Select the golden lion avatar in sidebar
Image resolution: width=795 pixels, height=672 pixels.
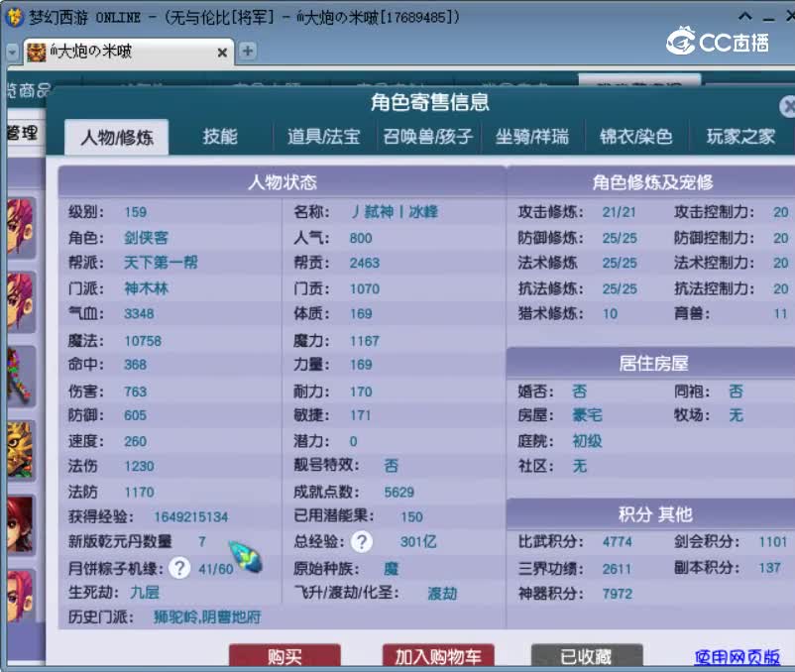(20, 451)
